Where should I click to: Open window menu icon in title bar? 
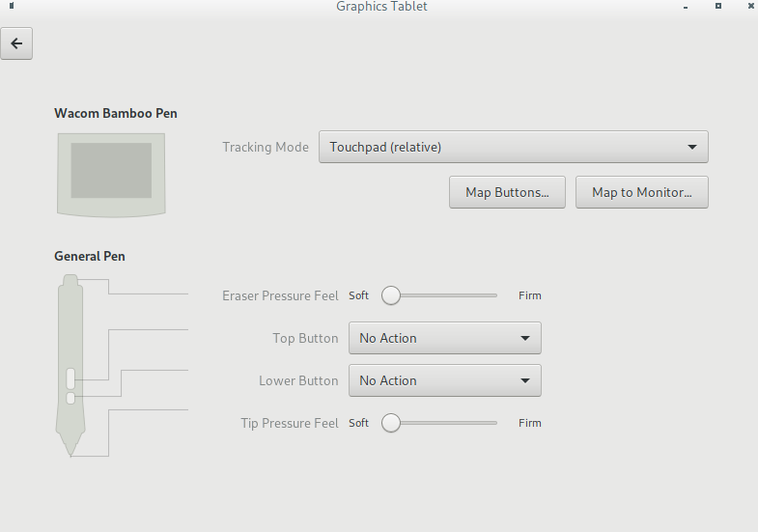[12, 6]
